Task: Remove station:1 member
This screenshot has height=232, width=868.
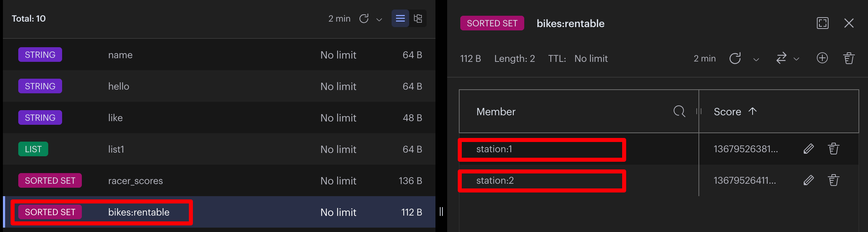Action: [834, 149]
